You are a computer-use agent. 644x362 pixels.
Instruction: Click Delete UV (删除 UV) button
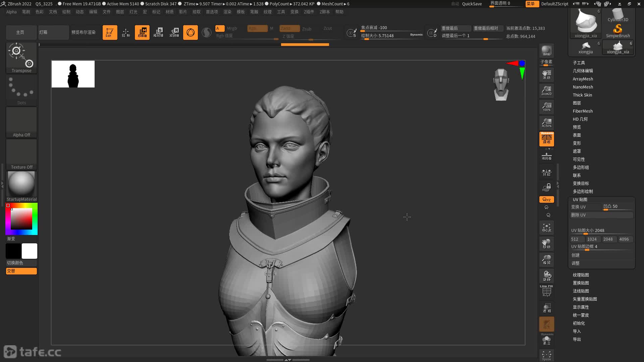click(x=602, y=215)
